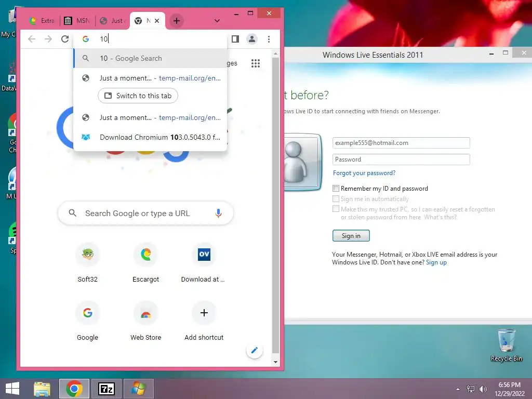Minimize the Windows Live Essentials window
The width and height of the screenshot is (532, 399).
[x=491, y=54]
